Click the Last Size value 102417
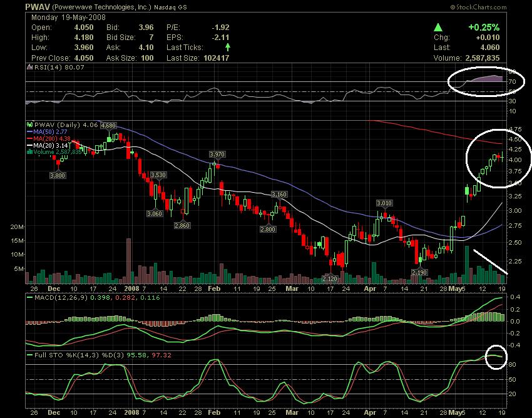 [x=217, y=58]
